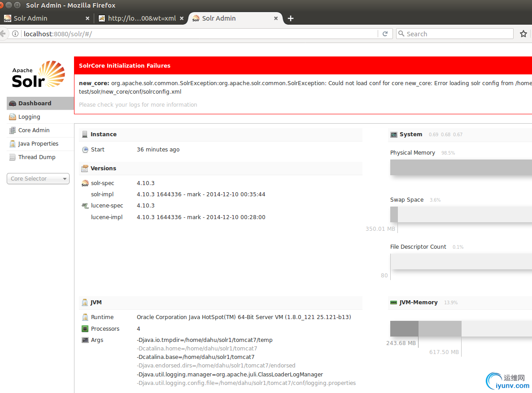This screenshot has height=393, width=532.
Task: Click the Apache Solr logo
Action: click(38, 74)
